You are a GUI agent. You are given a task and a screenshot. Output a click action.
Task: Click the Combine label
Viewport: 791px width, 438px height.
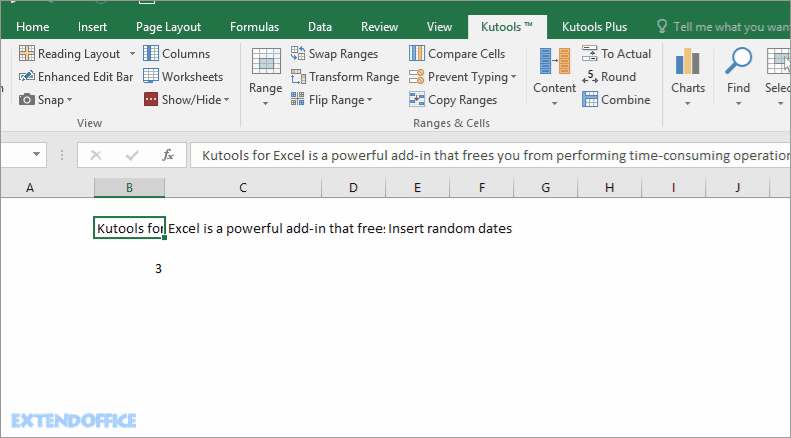click(x=626, y=99)
